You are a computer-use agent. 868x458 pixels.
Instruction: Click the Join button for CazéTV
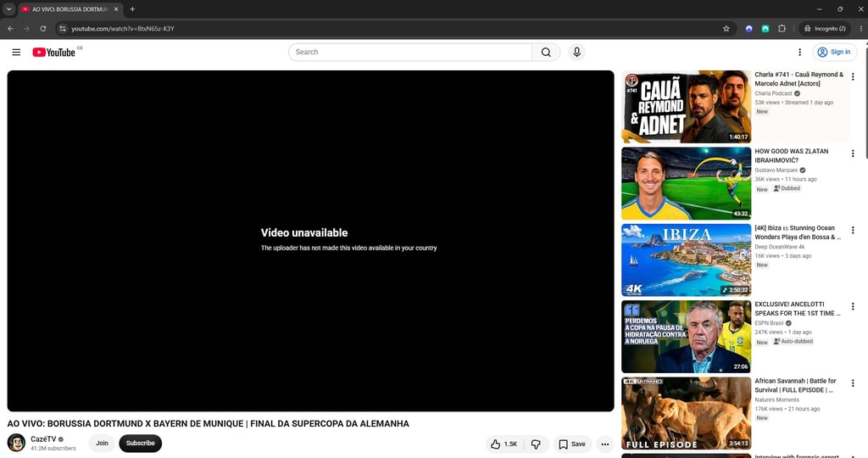pos(102,443)
